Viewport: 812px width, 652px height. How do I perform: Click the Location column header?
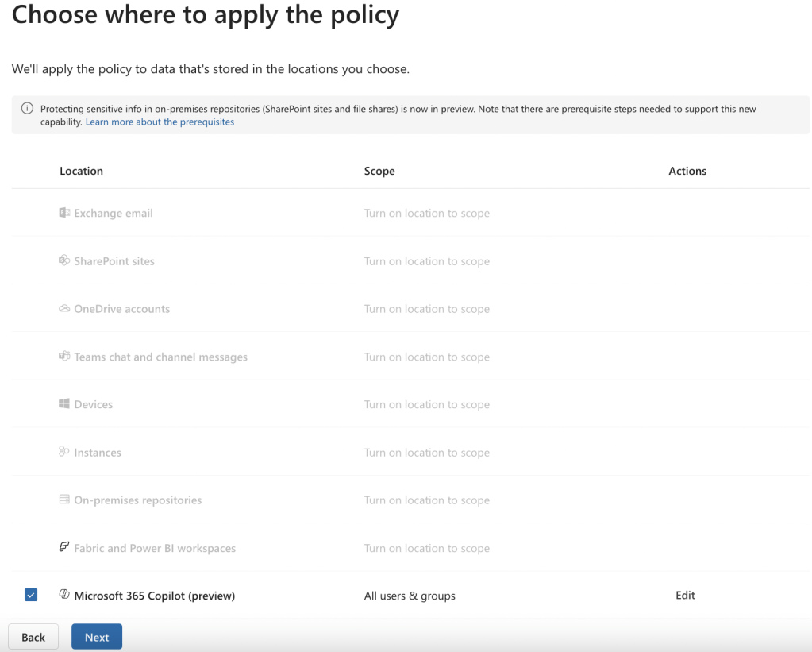pos(81,171)
